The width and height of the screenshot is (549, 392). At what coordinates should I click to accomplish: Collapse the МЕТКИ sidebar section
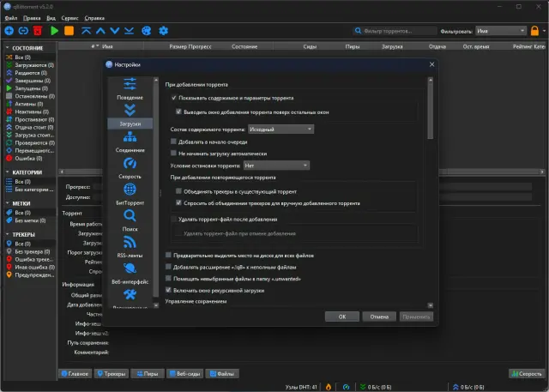click(x=8, y=203)
